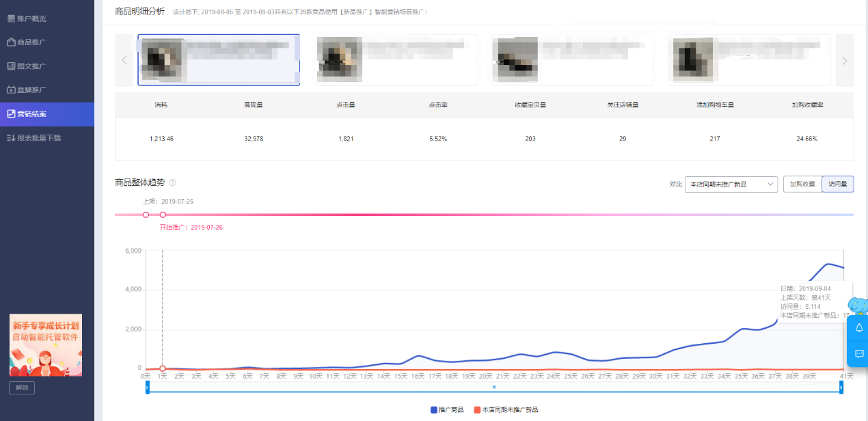868x421 pixels.
Task: Switch chart to 访问量 view
Action: 837,184
